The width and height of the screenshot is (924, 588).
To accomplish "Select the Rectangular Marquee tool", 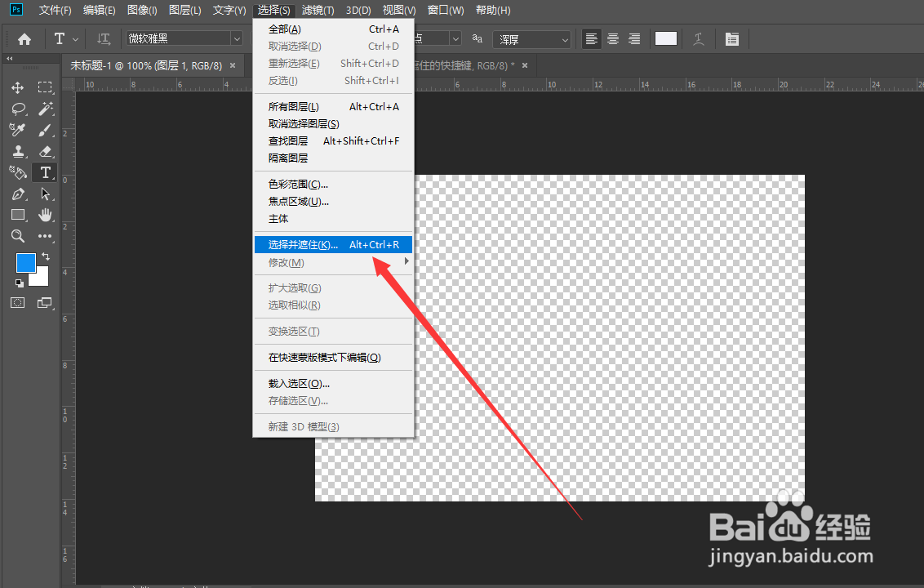I will (46, 87).
